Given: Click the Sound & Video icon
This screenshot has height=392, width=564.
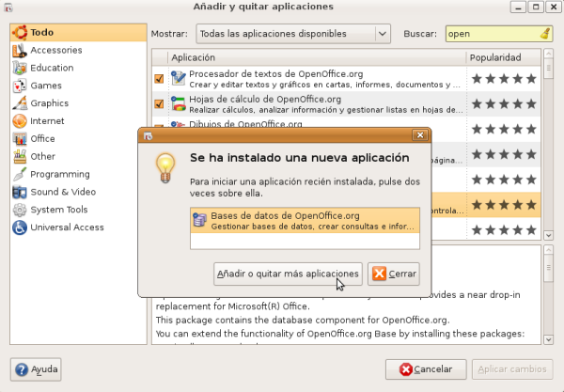Looking at the screenshot, I should (19, 192).
